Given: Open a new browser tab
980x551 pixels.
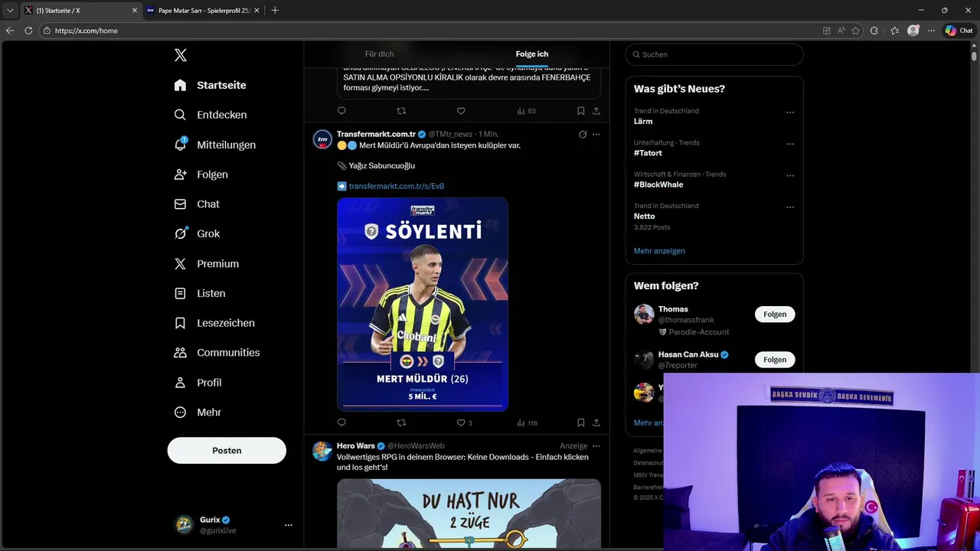Looking at the screenshot, I should pos(275,11).
